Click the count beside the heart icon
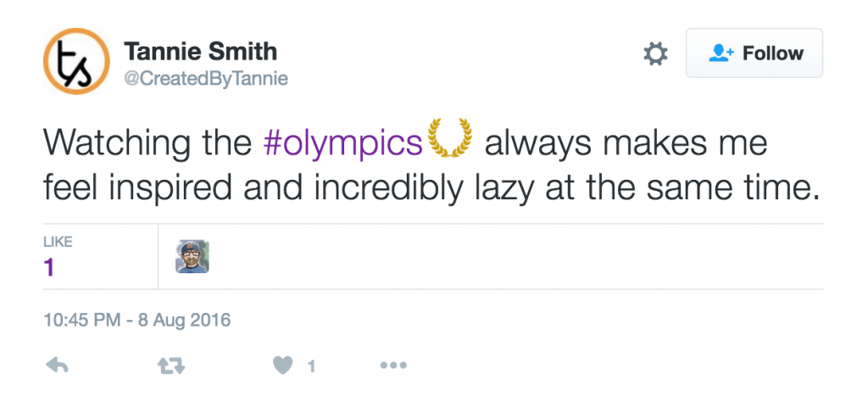Viewport: 868px width, 414px height. (311, 366)
